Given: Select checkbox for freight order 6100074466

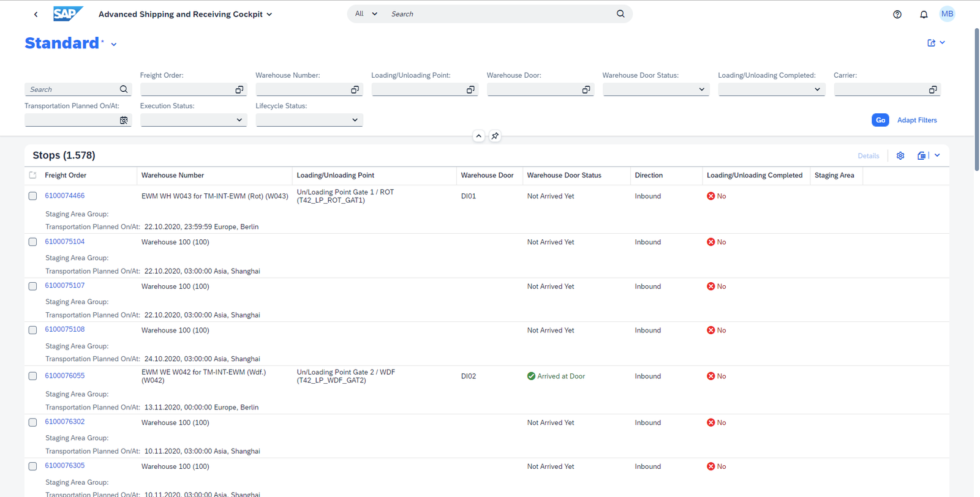Looking at the screenshot, I should tap(33, 196).
